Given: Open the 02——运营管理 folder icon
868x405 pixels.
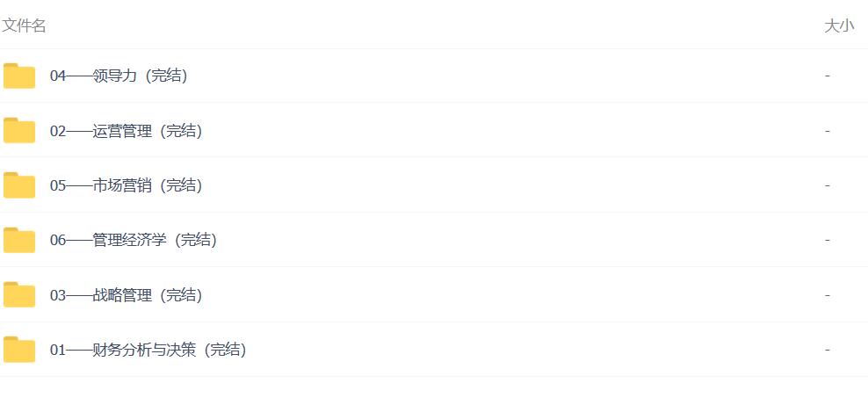Looking at the screenshot, I should pyautogui.click(x=19, y=131).
